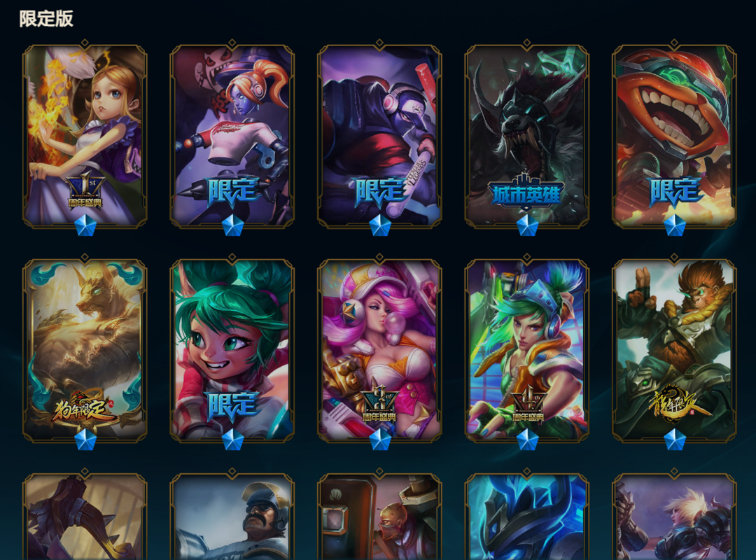Click the blue gem beneath the arcade headphone fighter card
The width and height of the screenshot is (756, 560).
tap(527, 440)
